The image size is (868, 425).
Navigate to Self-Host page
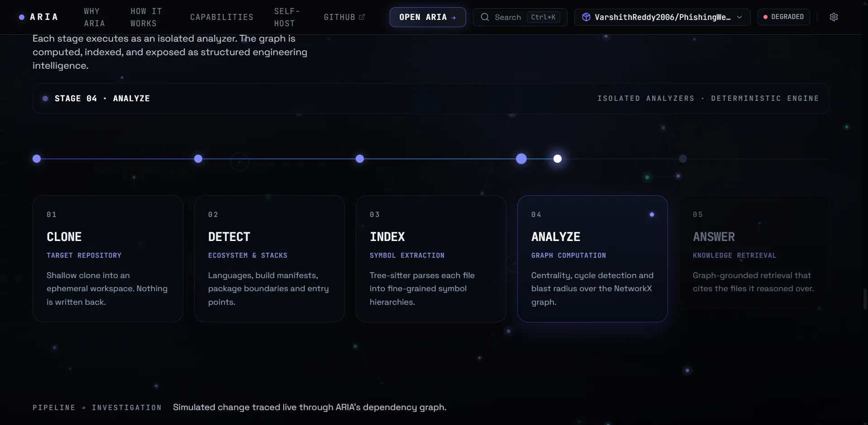286,17
